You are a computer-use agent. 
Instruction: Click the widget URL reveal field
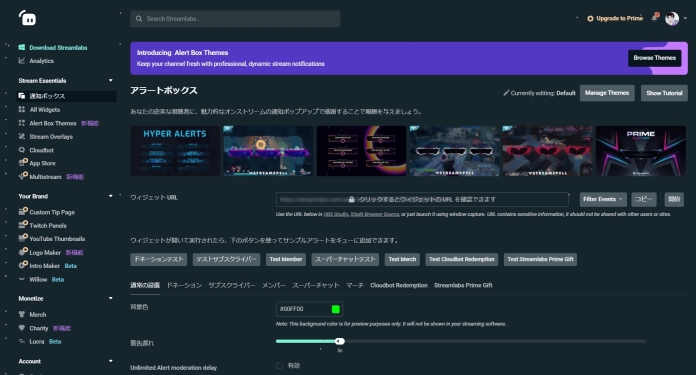[x=422, y=199]
